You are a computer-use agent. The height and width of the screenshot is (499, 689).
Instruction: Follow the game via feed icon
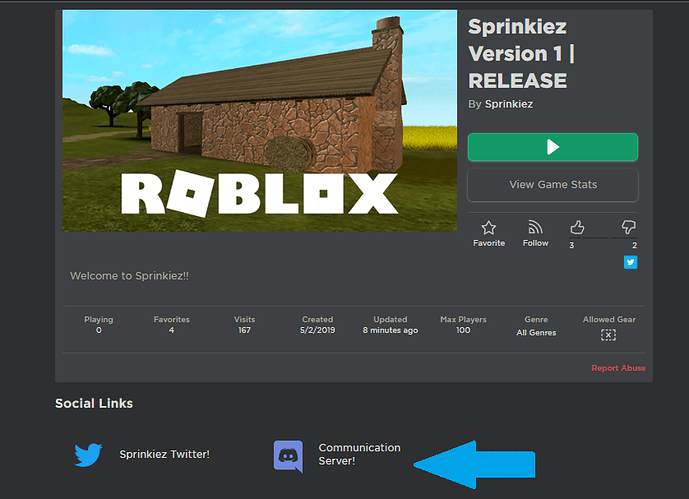535,227
